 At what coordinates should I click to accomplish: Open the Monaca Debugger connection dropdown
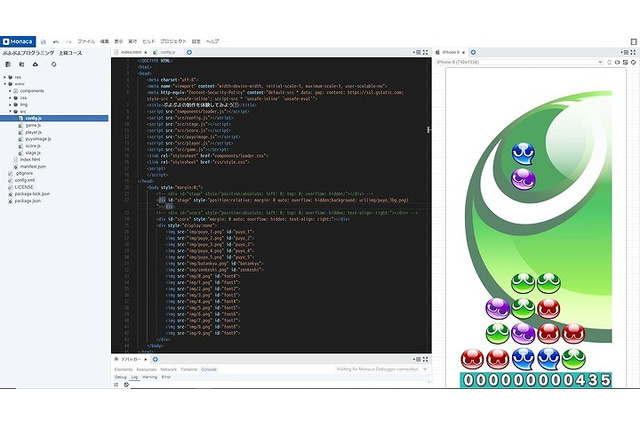tap(381, 369)
